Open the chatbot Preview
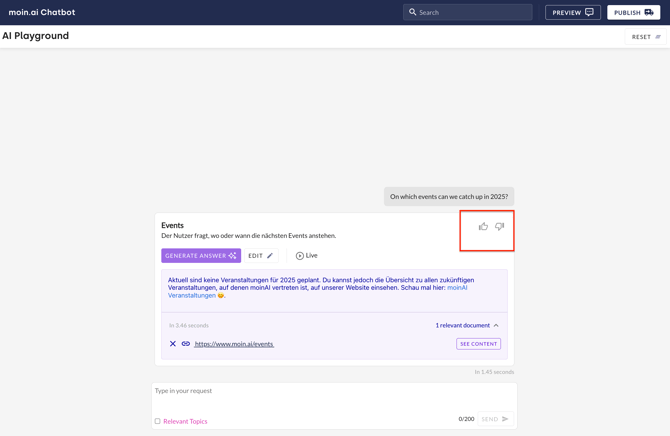Viewport: 670px width, 436px height. click(x=573, y=13)
